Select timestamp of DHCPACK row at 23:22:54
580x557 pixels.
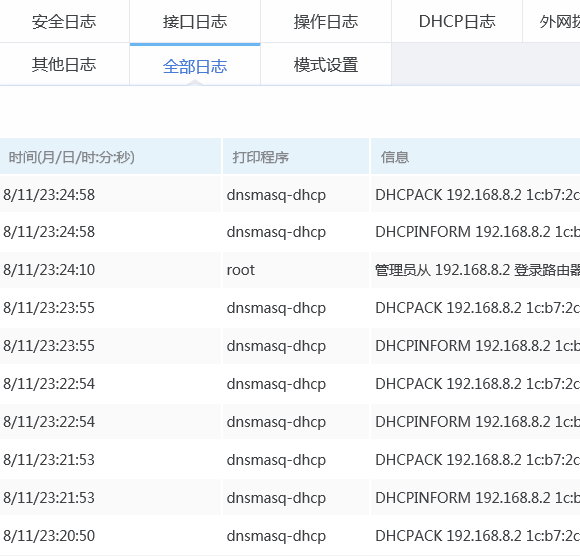pos(49,384)
